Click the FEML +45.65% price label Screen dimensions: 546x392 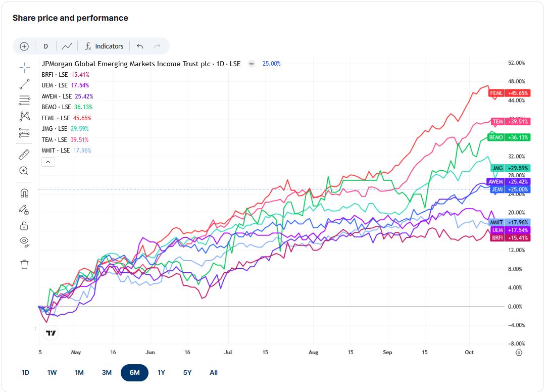pos(510,93)
